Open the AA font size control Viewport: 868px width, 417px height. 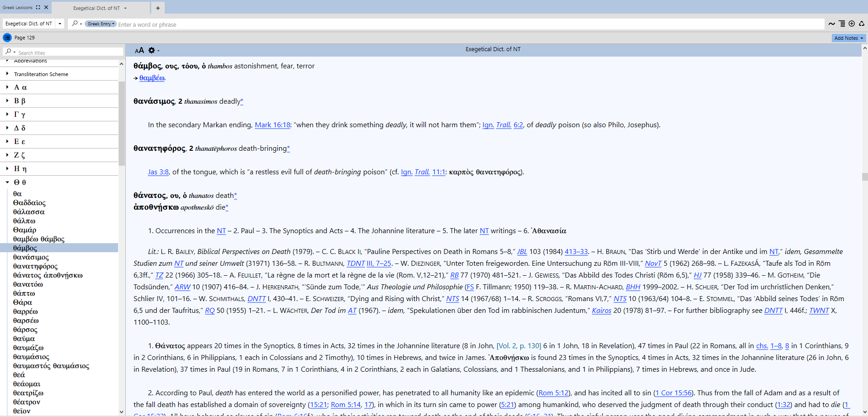click(139, 50)
